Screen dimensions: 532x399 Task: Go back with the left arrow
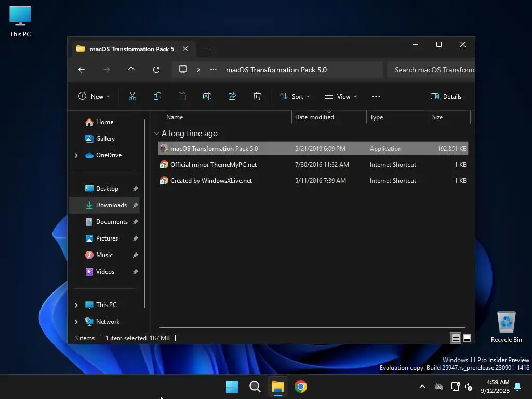pos(82,70)
